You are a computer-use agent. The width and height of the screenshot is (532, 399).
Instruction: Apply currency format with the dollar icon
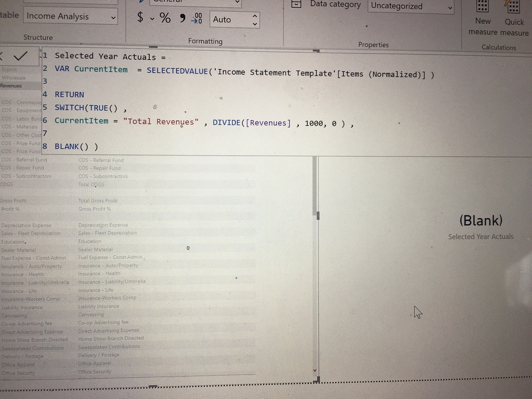pos(140,17)
